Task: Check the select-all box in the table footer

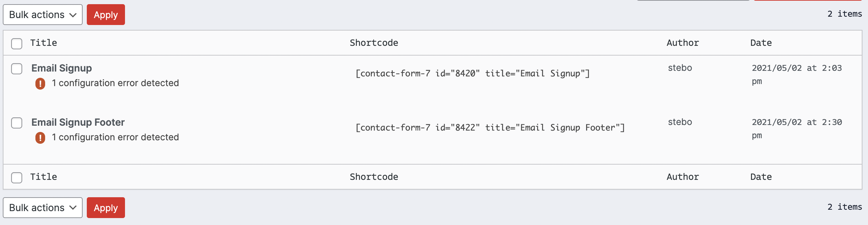Action: click(x=17, y=178)
